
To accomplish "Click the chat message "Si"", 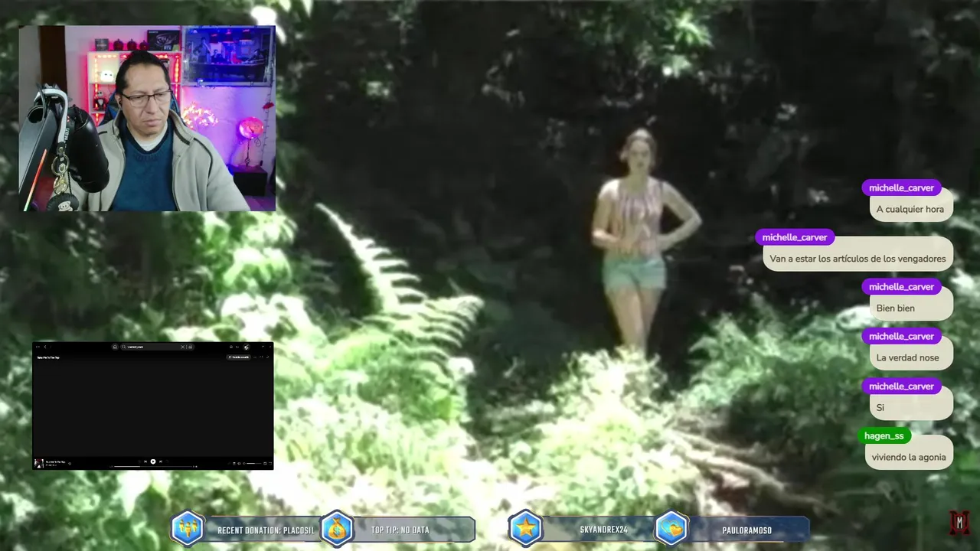I will [911, 407].
